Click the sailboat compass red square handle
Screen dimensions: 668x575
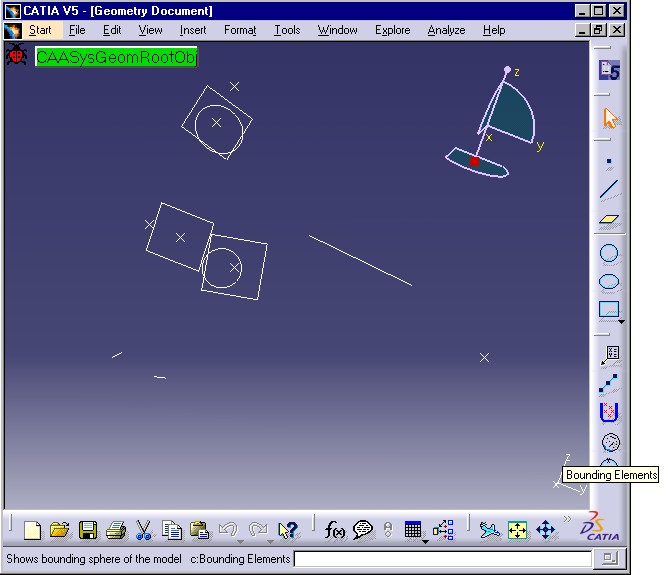point(475,161)
